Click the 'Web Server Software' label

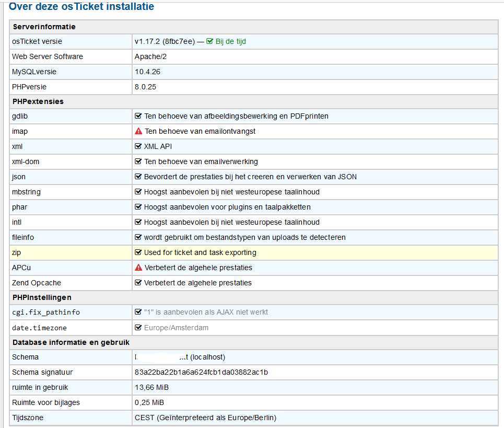tap(48, 56)
